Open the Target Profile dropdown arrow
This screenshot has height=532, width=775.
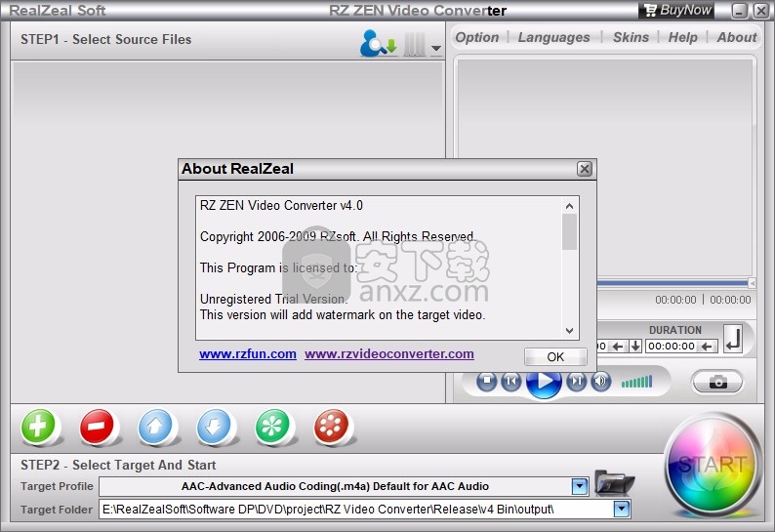[x=580, y=486]
